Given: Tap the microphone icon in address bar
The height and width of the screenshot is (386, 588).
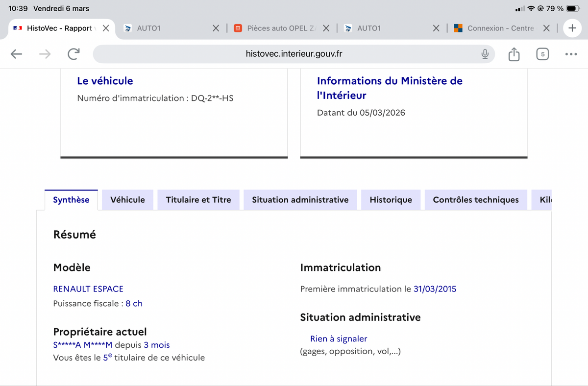Looking at the screenshot, I should [485, 54].
